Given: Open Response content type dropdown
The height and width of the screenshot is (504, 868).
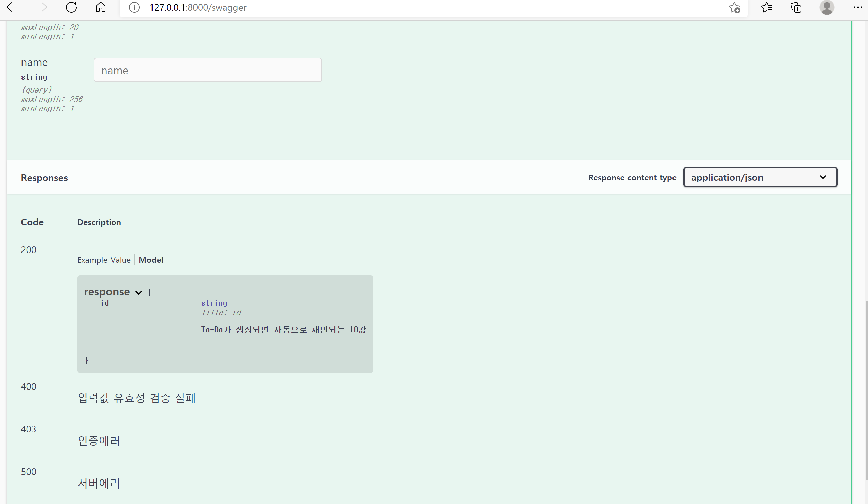Looking at the screenshot, I should 760,177.
